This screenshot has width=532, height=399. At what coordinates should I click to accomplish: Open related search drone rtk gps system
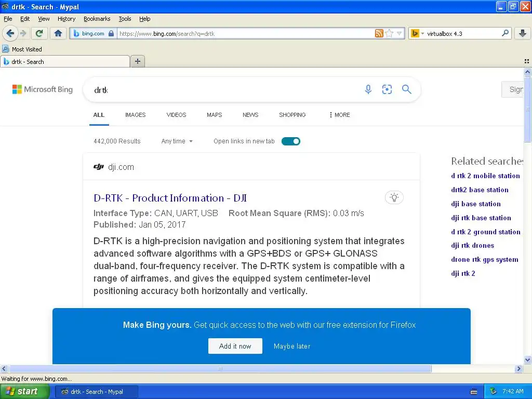(x=485, y=259)
